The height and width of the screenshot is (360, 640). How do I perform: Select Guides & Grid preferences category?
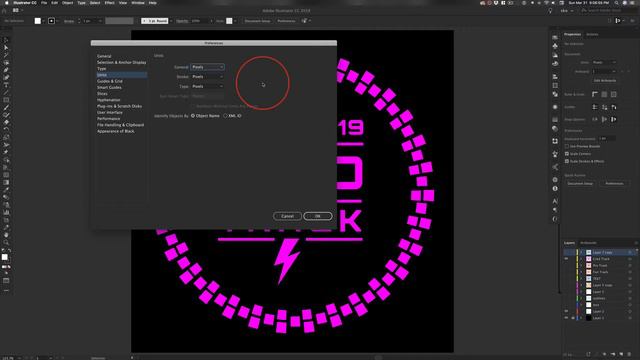pyautogui.click(x=110, y=81)
